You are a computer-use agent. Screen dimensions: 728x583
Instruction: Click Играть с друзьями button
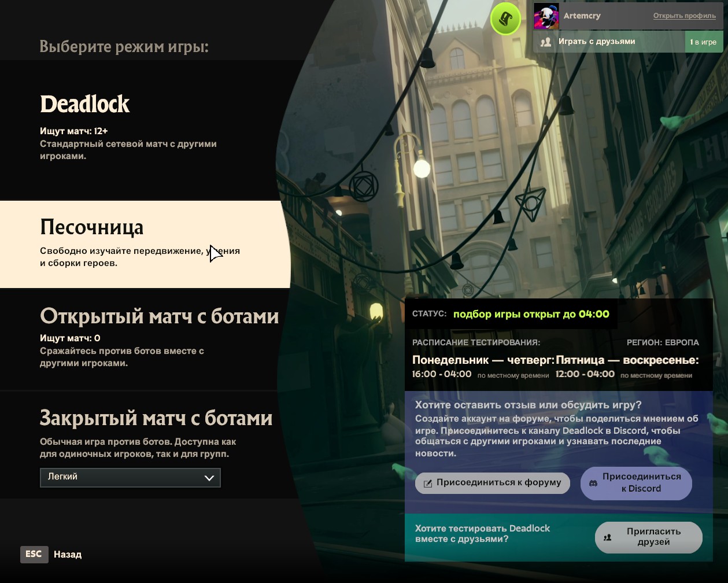coord(609,42)
